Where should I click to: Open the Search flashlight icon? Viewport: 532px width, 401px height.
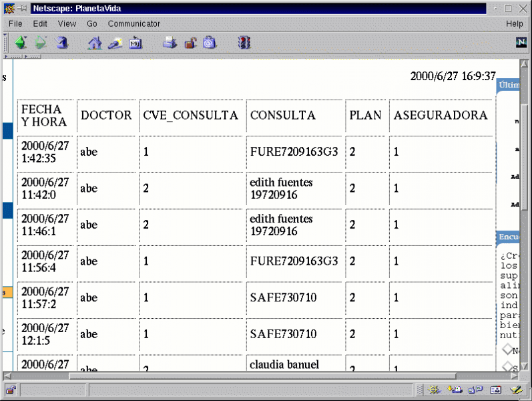click(115, 43)
